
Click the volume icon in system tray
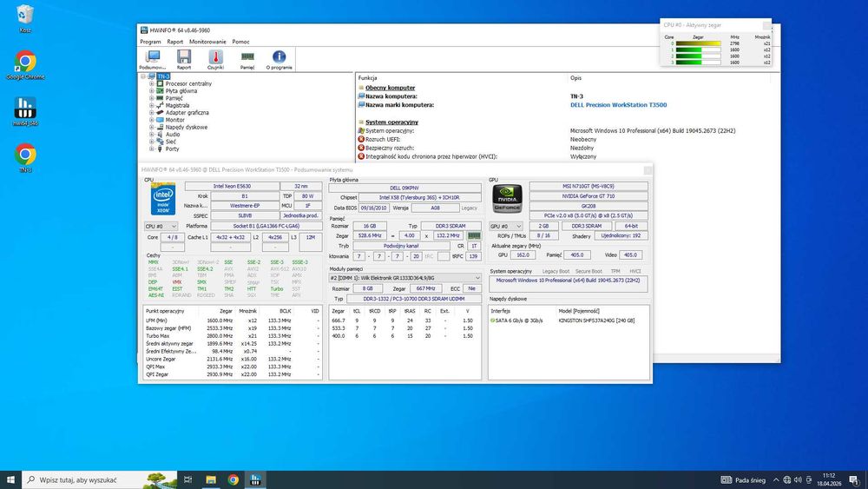[x=798, y=480]
